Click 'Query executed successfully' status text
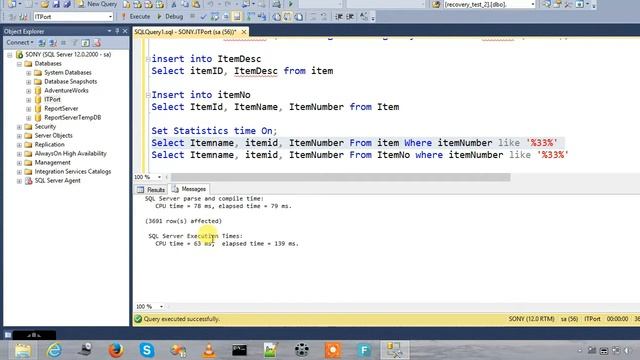The image size is (640, 360). 181,319
